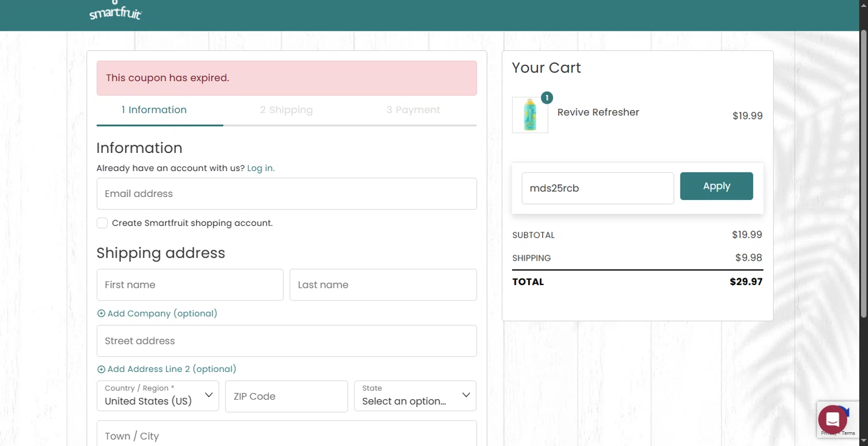868x446 pixels.
Task: Click the Revive Refresher product thumbnail
Action: pos(530,115)
